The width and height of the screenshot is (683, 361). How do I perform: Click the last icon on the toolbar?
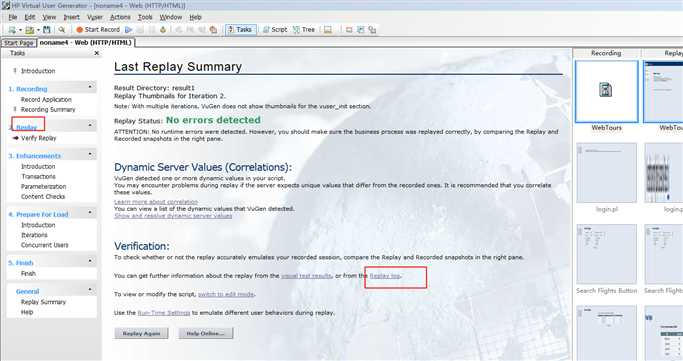tap(372, 30)
